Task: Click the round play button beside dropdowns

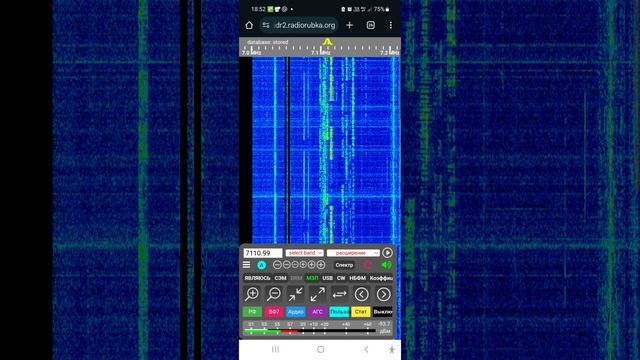Action: 387,253
